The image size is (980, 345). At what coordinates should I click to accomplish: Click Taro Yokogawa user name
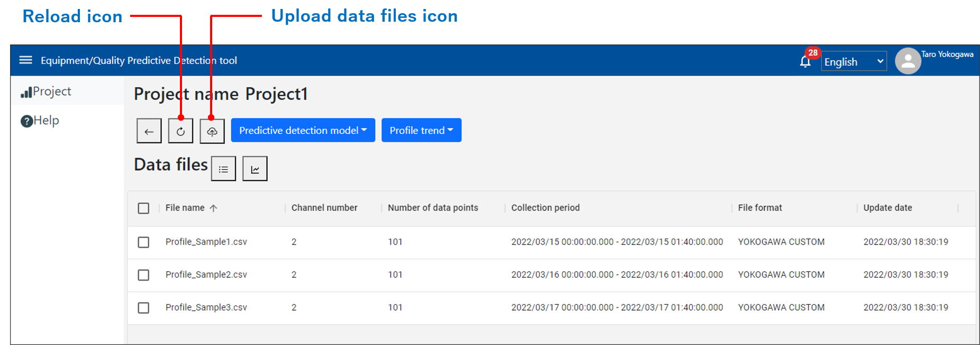[947, 54]
